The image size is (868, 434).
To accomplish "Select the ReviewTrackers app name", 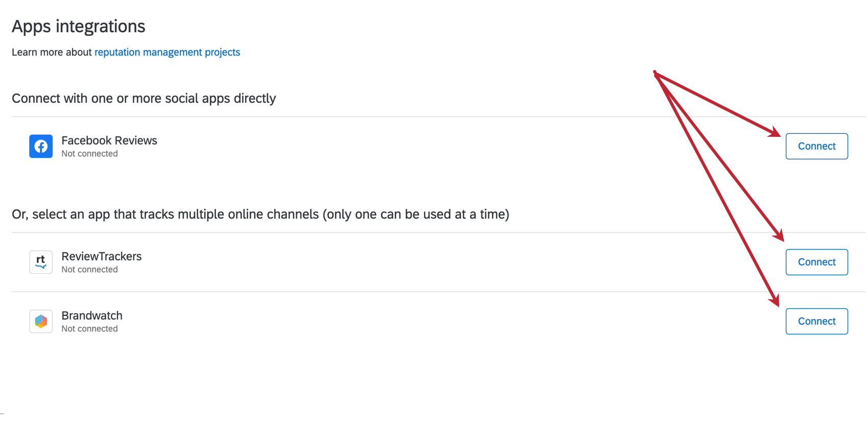I will (102, 256).
